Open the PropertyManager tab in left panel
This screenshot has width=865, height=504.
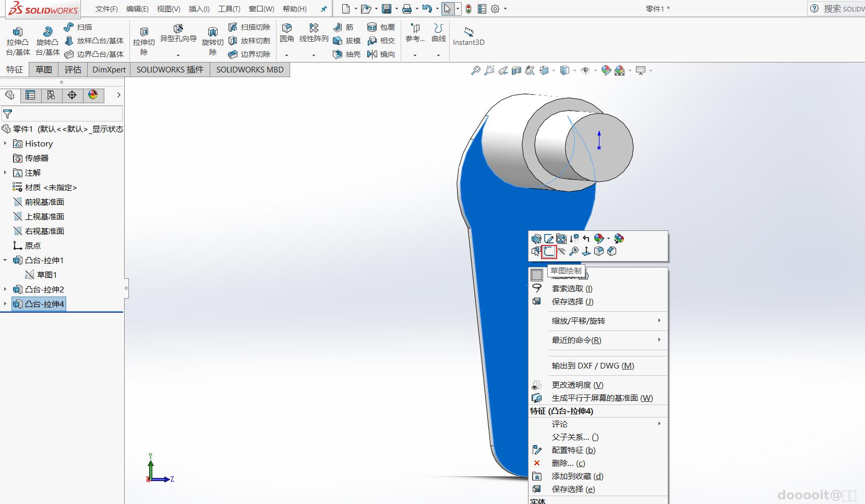click(x=30, y=95)
